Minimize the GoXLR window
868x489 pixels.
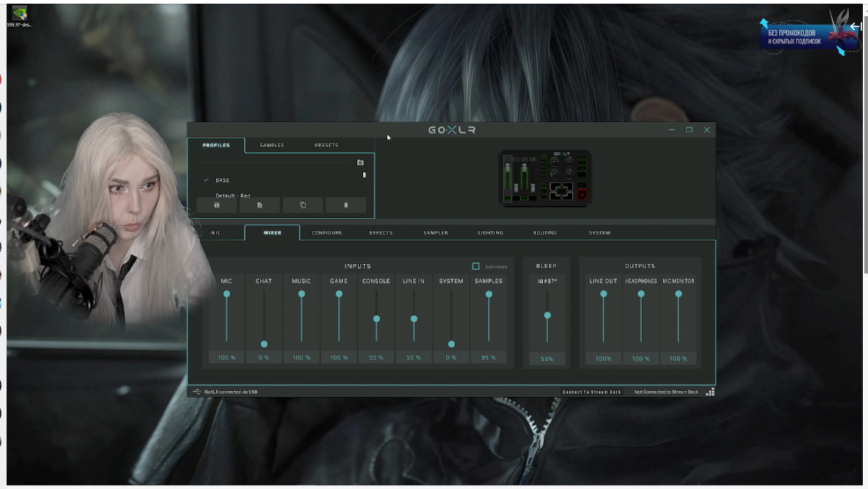tap(672, 129)
